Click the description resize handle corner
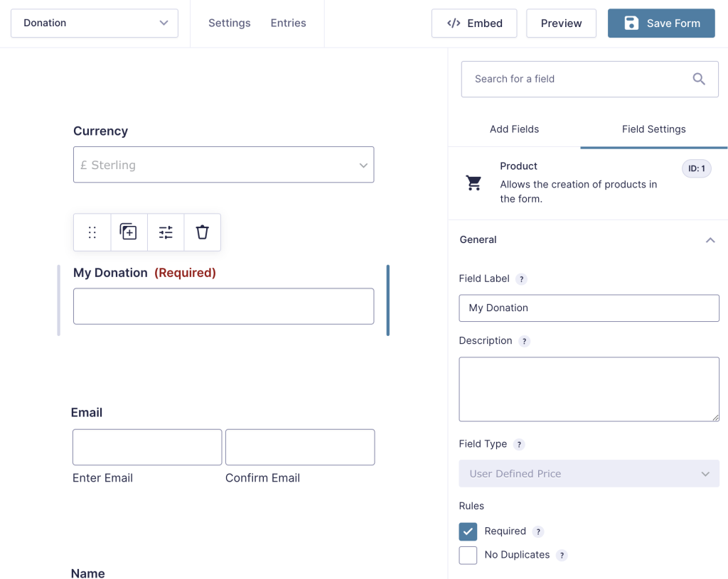The width and height of the screenshot is (728, 579). coord(715,418)
